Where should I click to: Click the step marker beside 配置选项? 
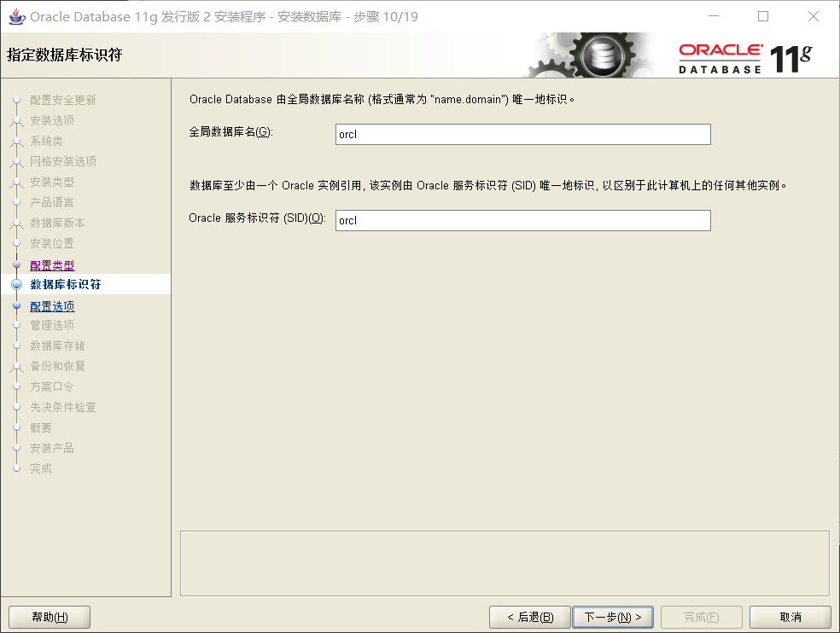(16, 306)
